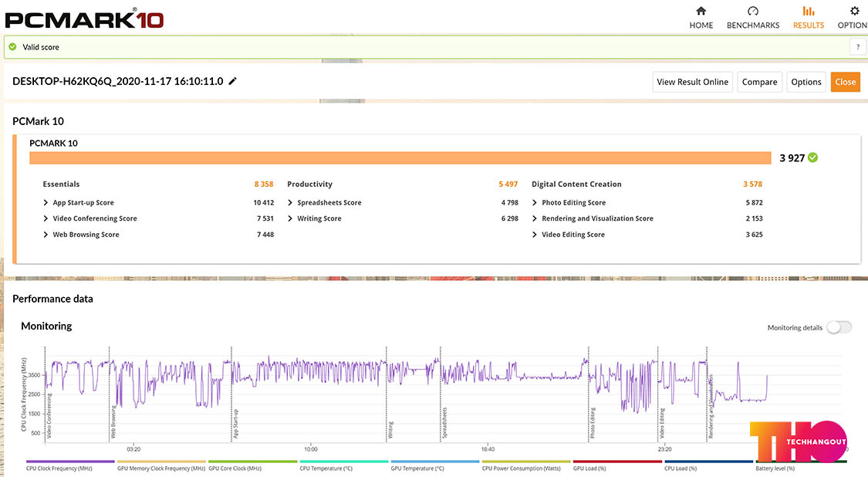Click the Writing Score value 6 298

pyautogui.click(x=510, y=219)
